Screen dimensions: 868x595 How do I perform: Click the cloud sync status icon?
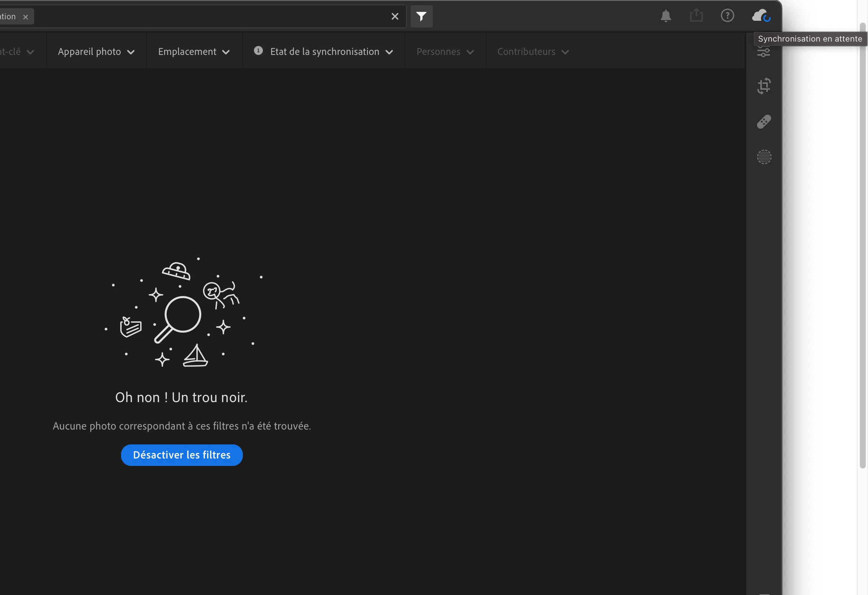pyautogui.click(x=761, y=16)
